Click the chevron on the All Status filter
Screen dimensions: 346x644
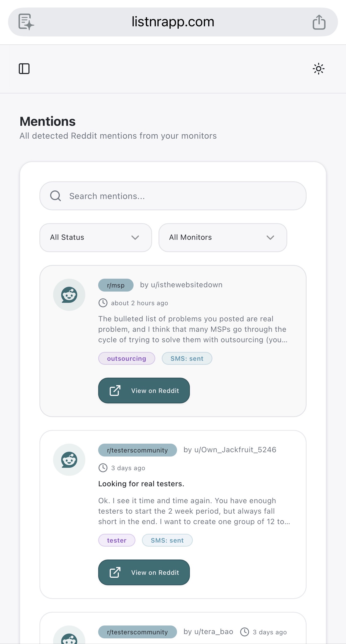(x=135, y=237)
